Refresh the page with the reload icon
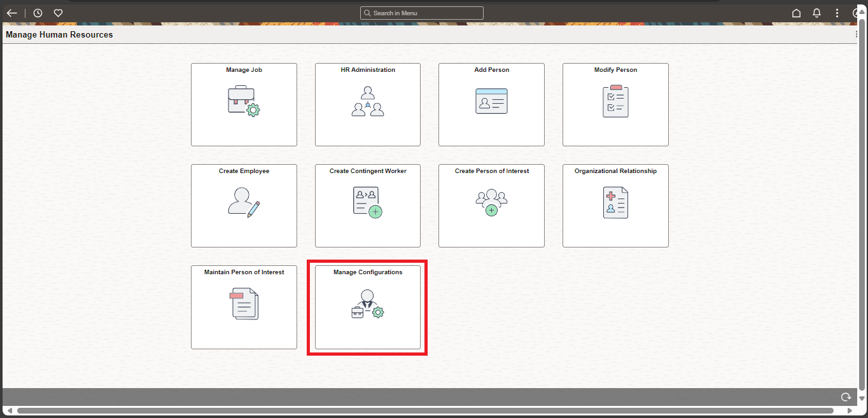This screenshot has width=868, height=418. tap(846, 396)
